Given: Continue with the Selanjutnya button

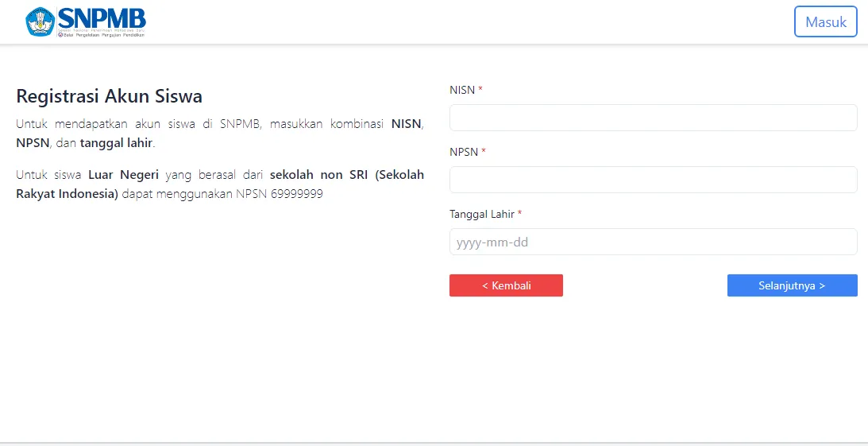Looking at the screenshot, I should [x=793, y=285].
